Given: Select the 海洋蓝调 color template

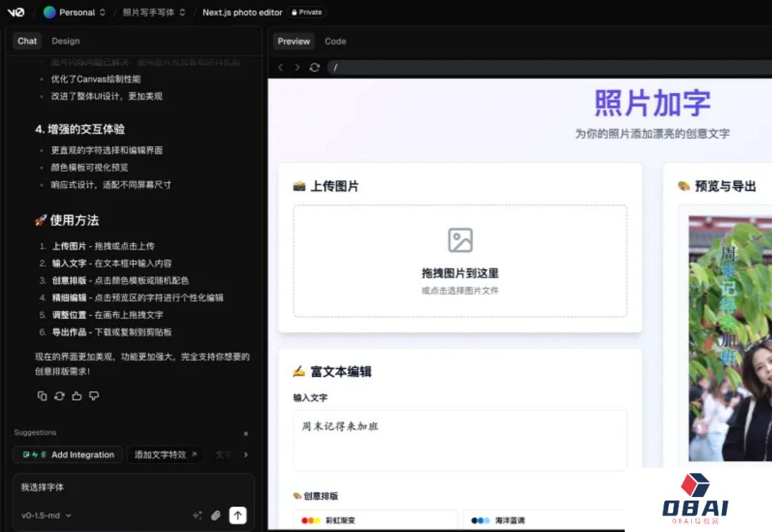Looking at the screenshot, I should point(543,520).
